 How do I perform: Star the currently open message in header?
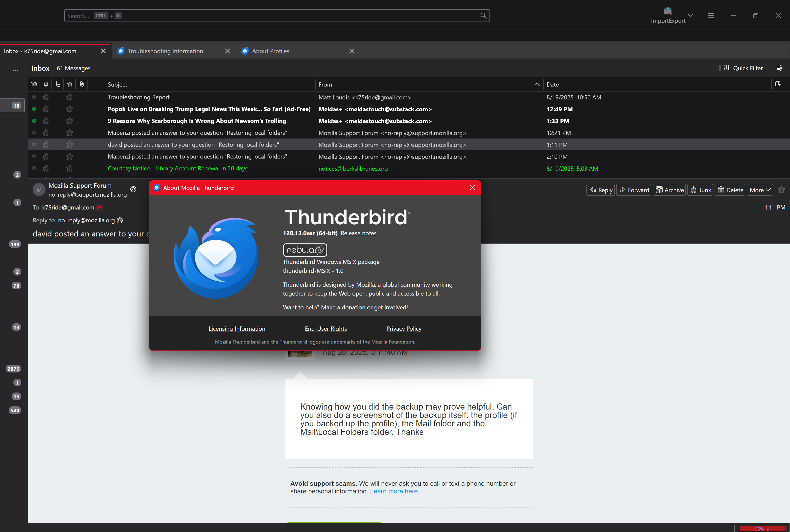[x=782, y=190]
